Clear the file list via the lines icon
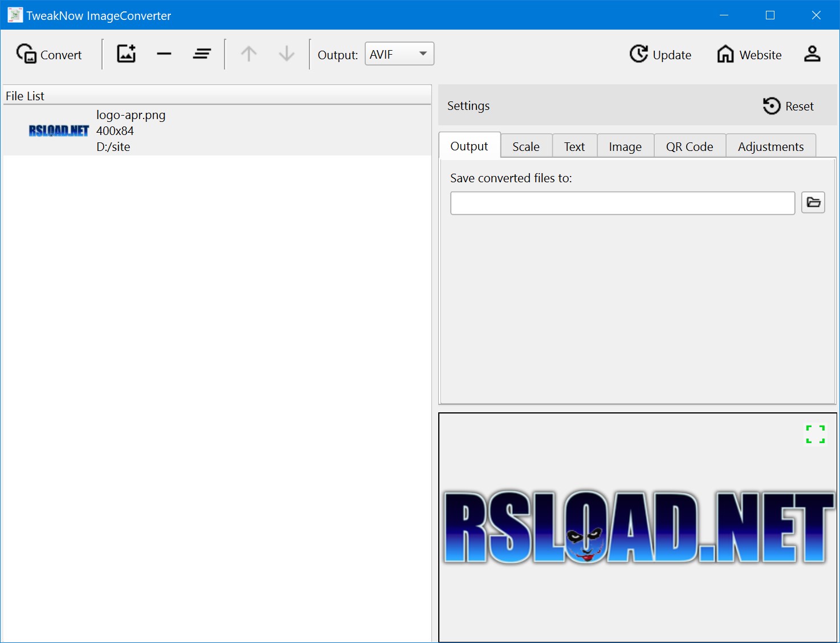The image size is (840, 643). click(x=202, y=54)
